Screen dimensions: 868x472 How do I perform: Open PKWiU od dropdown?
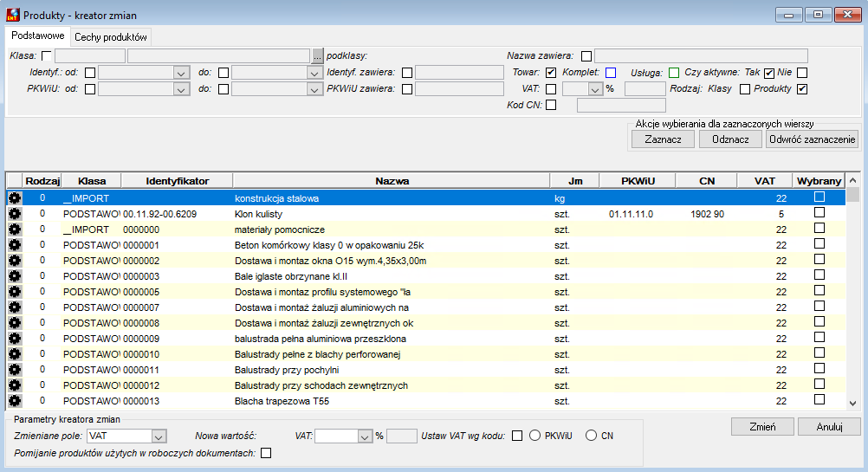(181, 89)
